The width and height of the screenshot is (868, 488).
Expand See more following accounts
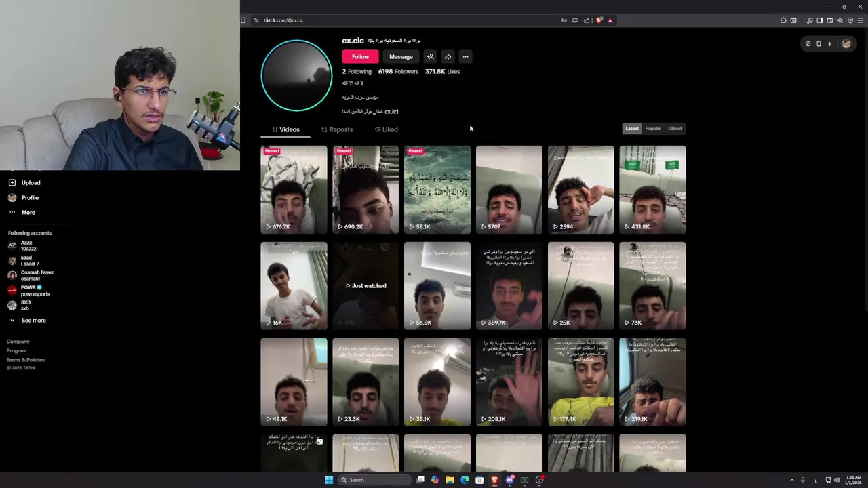[x=27, y=321]
